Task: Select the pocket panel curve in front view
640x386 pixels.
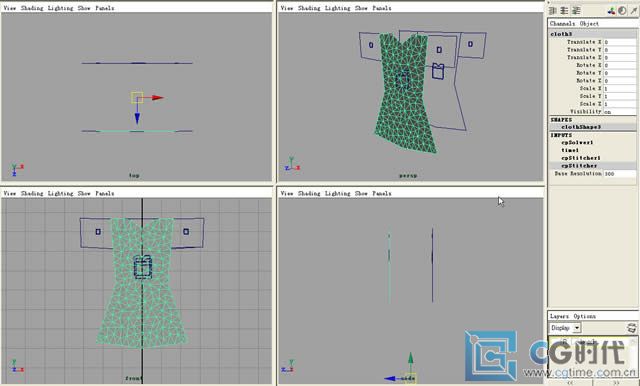Action: [x=143, y=267]
